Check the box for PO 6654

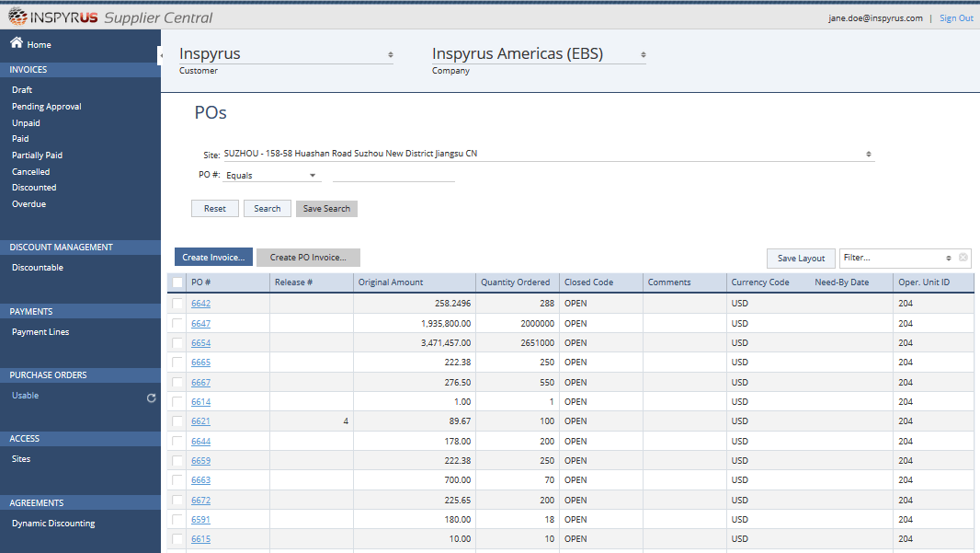tap(177, 343)
